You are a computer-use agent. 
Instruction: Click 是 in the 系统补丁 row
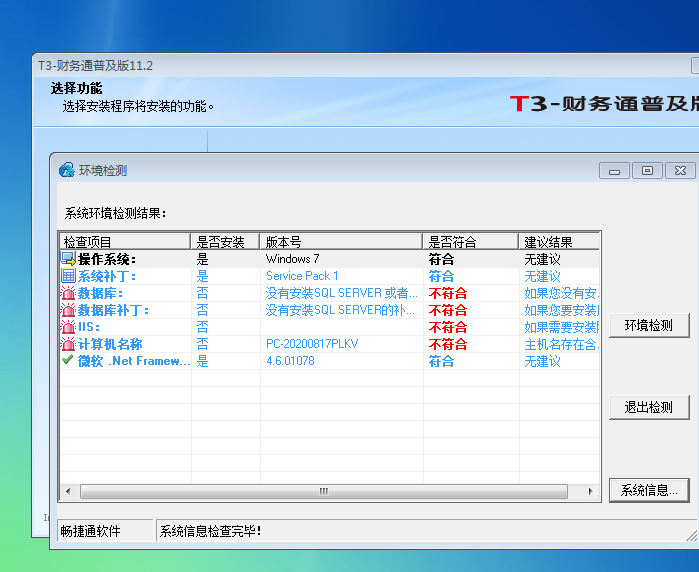click(202, 276)
